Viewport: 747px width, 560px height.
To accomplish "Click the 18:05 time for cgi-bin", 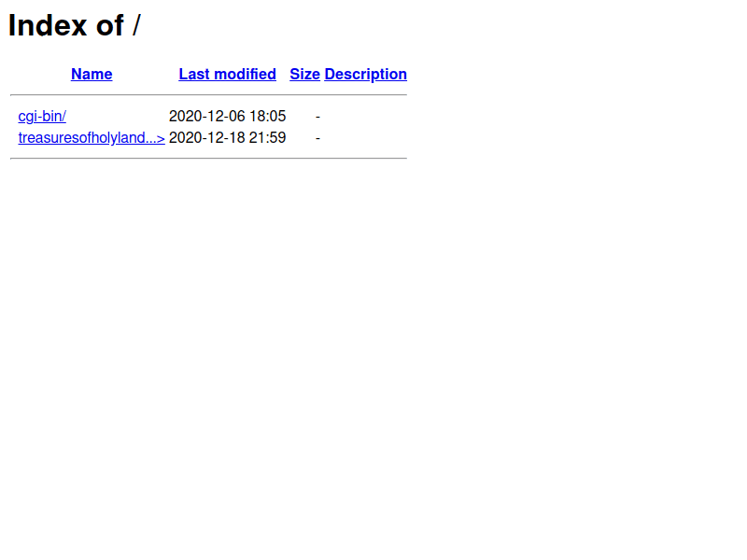I will tap(268, 116).
